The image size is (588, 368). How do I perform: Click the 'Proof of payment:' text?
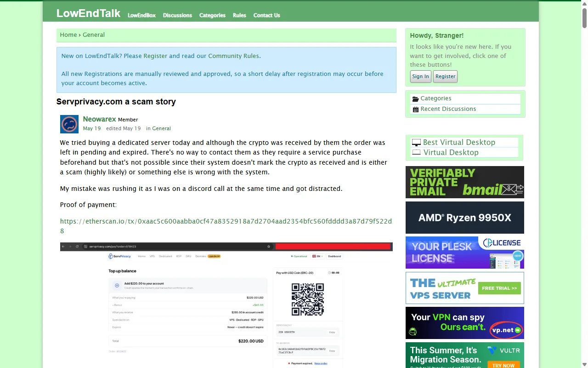click(88, 205)
